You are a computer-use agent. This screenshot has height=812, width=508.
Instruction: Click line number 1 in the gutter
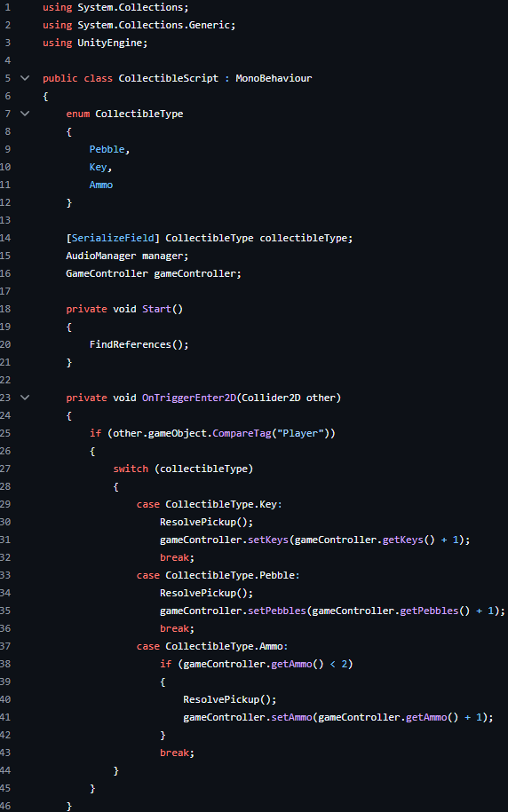pyautogui.click(x=7, y=7)
